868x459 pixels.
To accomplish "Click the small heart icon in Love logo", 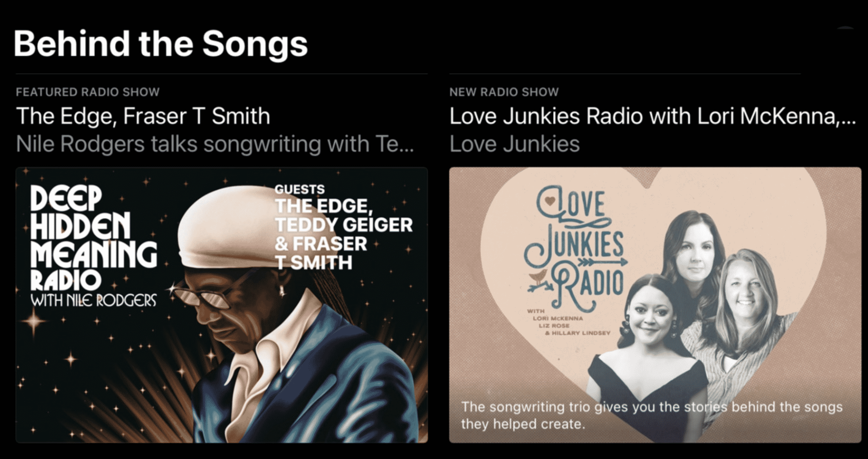I will 550,201.
